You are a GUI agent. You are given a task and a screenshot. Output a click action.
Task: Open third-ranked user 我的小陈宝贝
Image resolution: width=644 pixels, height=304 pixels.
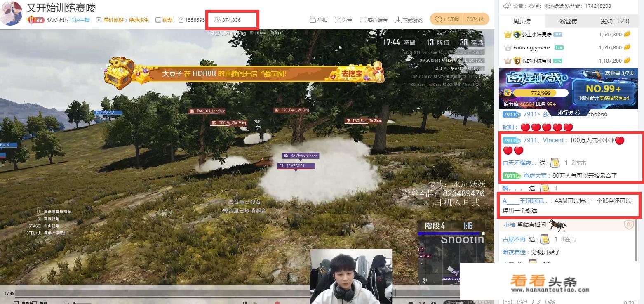point(536,61)
